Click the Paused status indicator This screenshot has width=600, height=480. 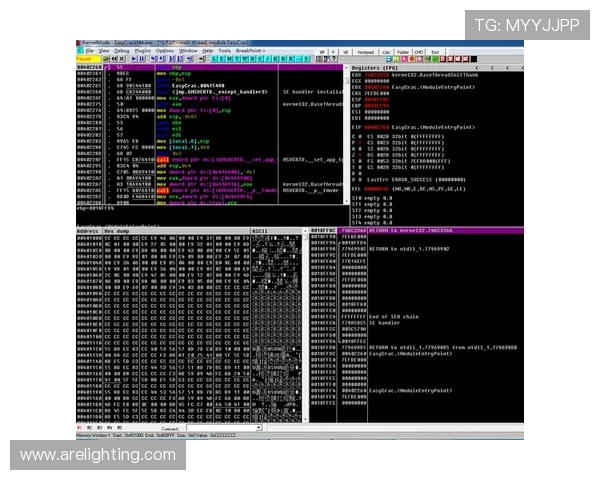pyautogui.click(x=85, y=58)
